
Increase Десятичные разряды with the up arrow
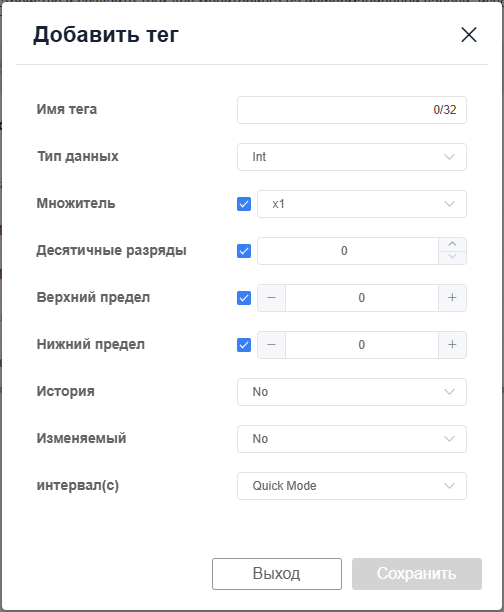pos(452,244)
